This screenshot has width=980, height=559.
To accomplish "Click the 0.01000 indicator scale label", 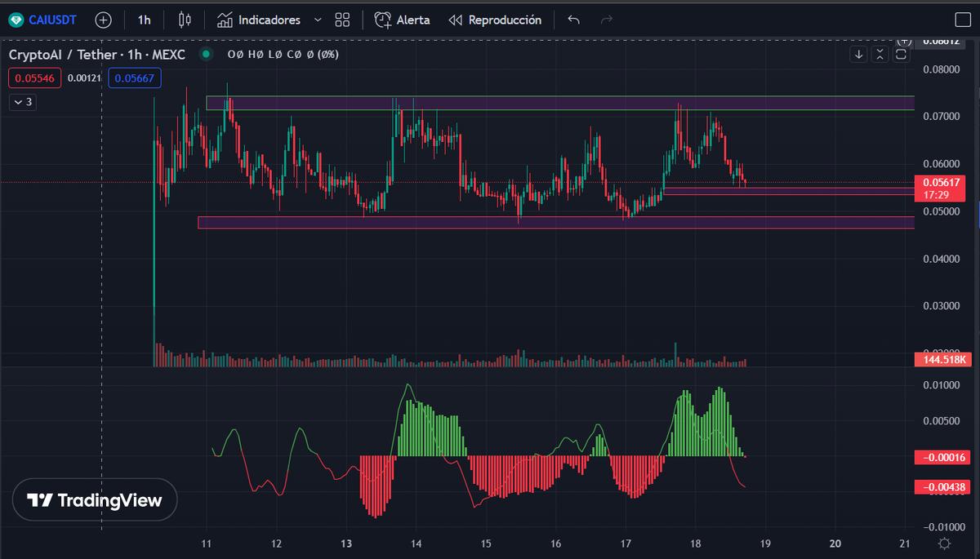I will [x=941, y=385].
